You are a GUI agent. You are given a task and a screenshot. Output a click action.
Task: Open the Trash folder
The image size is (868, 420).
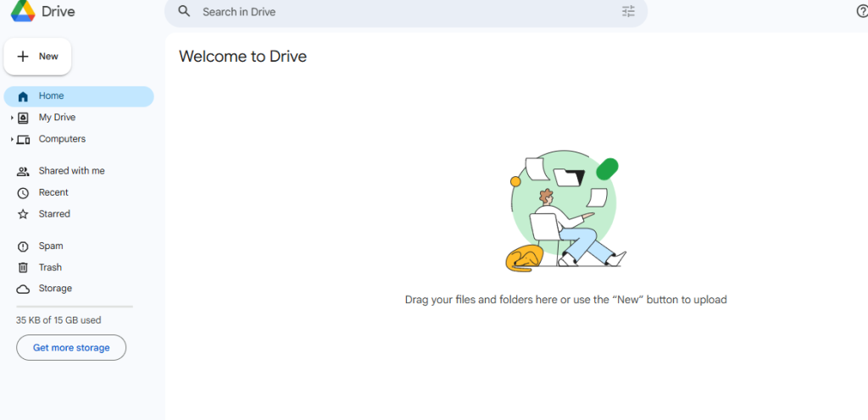pyautogui.click(x=79, y=268)
